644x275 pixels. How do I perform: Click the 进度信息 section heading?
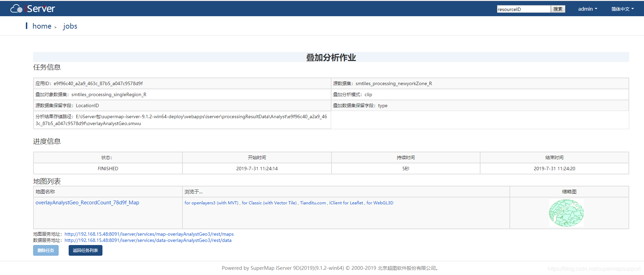pos(47,141)
